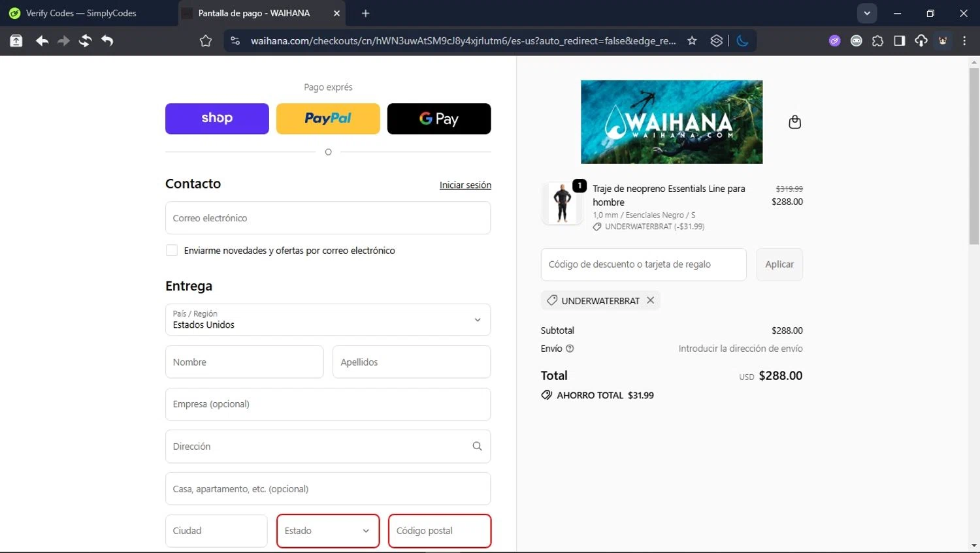
Task: Open País / Región dropdown
Action: 328,320
